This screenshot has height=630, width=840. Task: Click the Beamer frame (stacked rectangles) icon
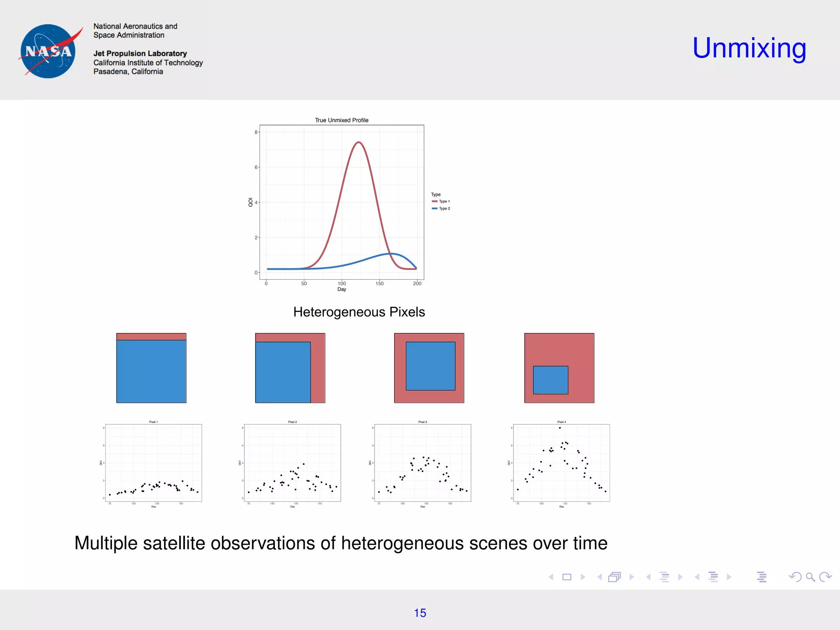tap(614, 577)
